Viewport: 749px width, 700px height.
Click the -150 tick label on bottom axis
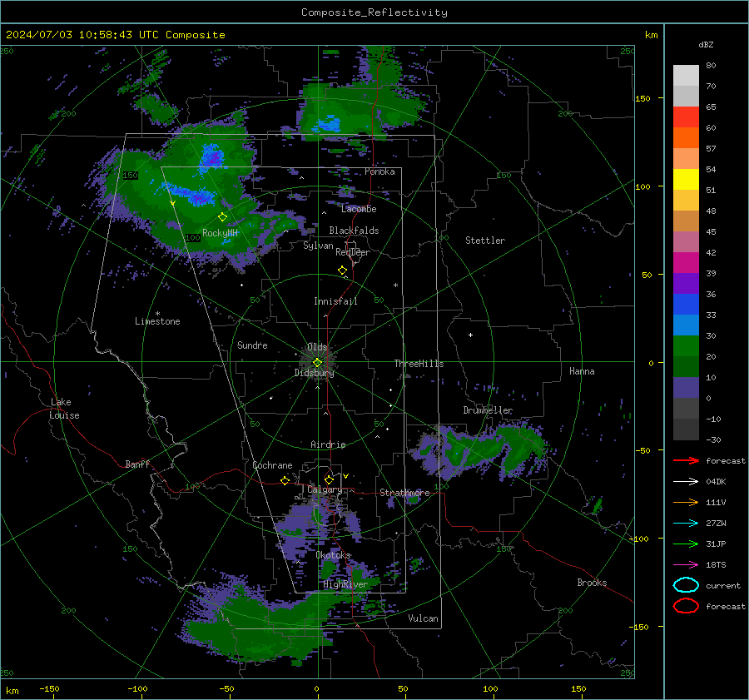click(49, 688)
